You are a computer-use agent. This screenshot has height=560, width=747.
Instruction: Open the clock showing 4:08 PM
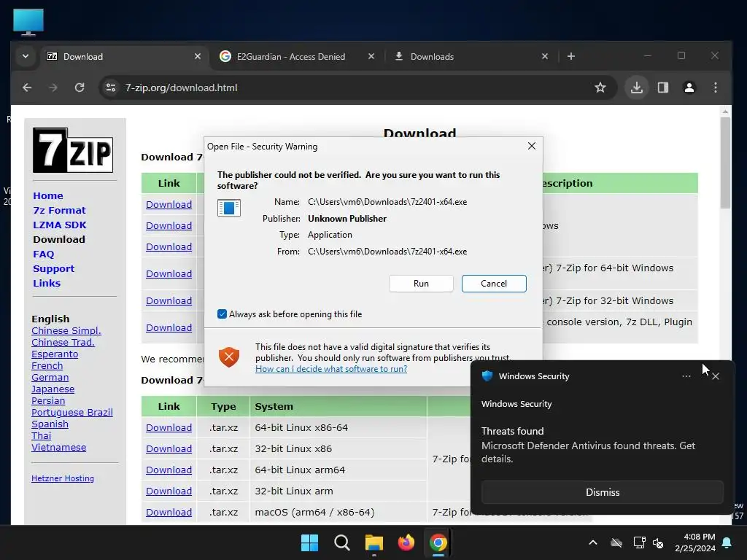coord(695,542)
